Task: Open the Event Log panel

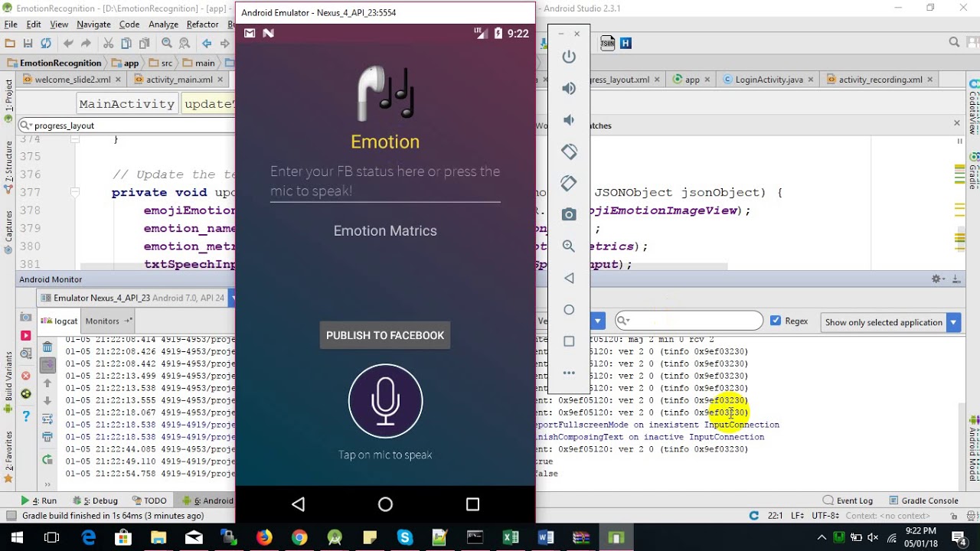Action: tap(848, 500)
